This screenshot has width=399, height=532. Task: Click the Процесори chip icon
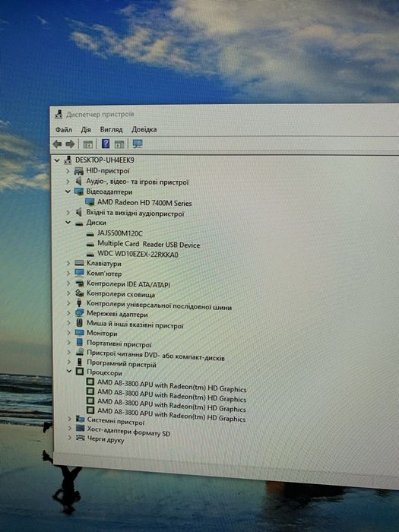coord(80,372)
